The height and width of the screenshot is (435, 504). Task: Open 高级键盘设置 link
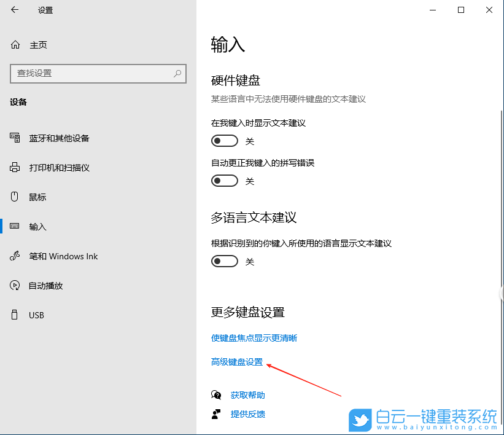(x=237, y=362)
